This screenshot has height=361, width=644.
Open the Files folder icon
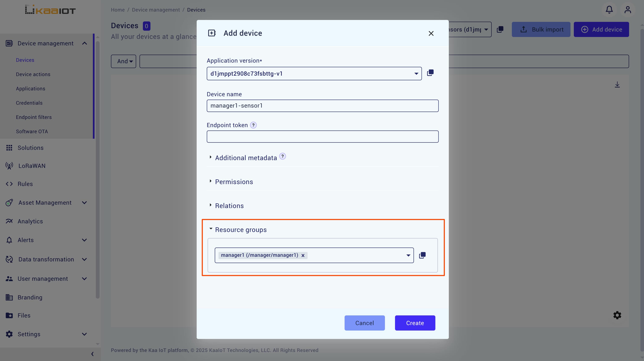click(x=9, y=315)
